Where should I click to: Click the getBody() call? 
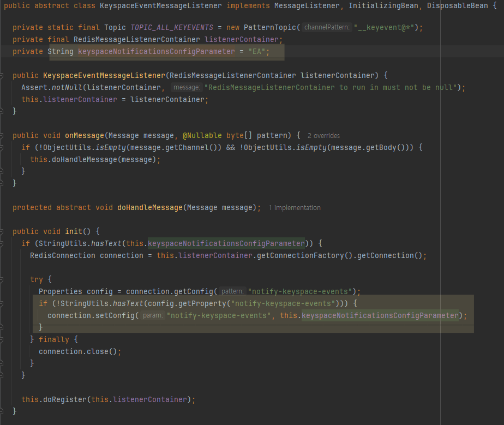click(385, 147)
